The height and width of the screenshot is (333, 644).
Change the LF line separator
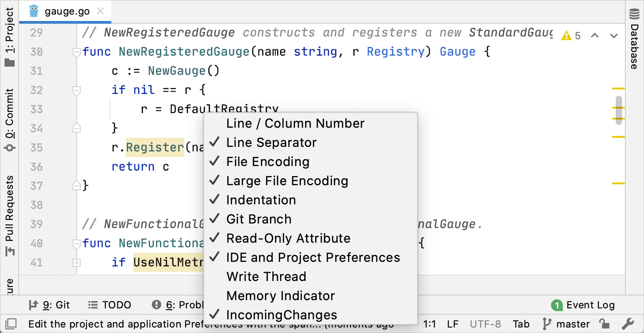[452, 324]
